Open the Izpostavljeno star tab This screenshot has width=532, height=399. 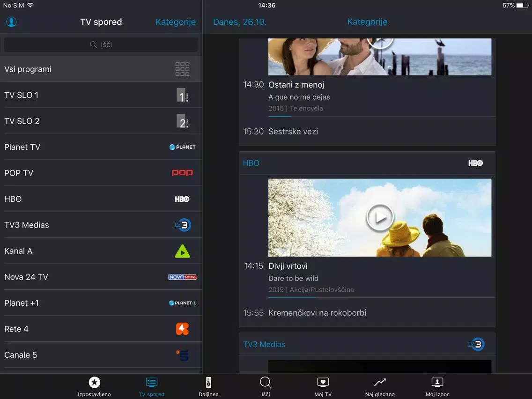click(x=94, y=386)
